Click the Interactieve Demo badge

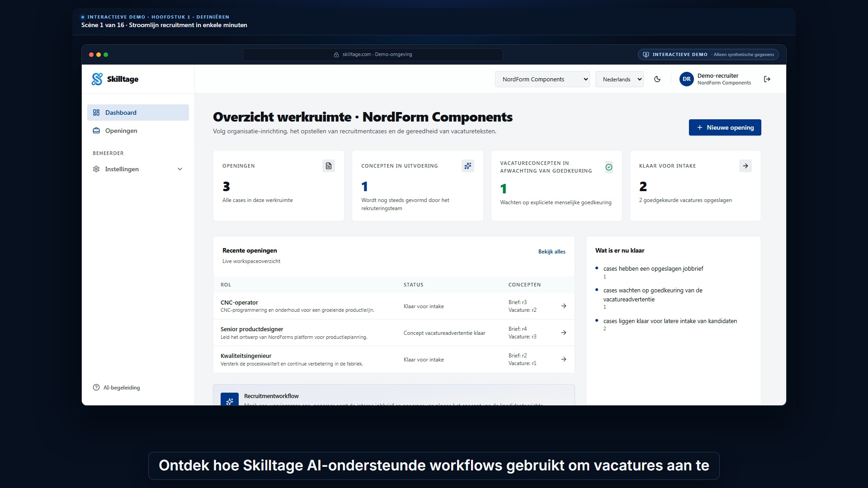[708, 55]
